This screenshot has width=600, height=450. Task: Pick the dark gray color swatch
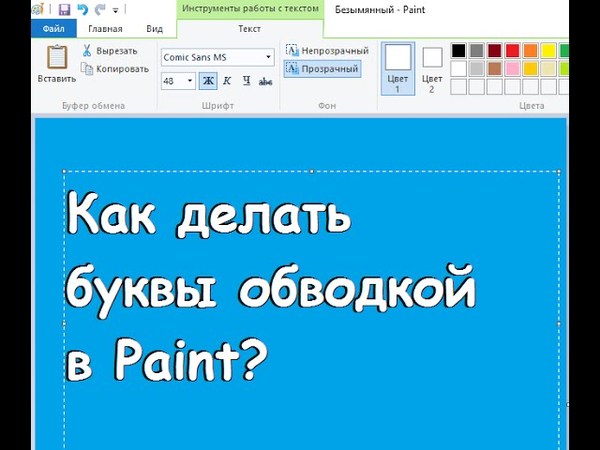(x=476, y=51)
